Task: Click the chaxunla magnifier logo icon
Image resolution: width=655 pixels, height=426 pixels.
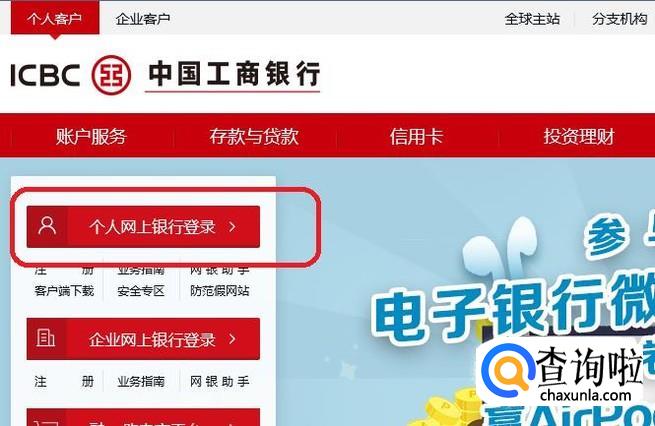Action: point(507,370)
